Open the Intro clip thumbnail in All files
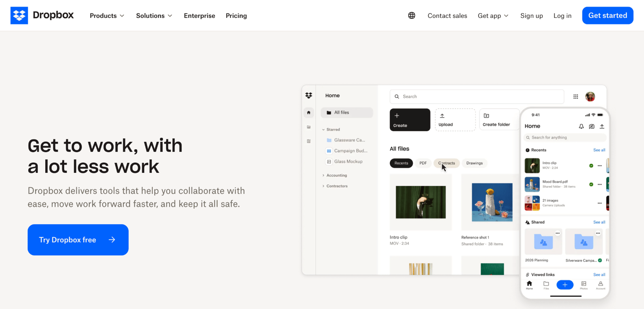 (x=421, y=202)
